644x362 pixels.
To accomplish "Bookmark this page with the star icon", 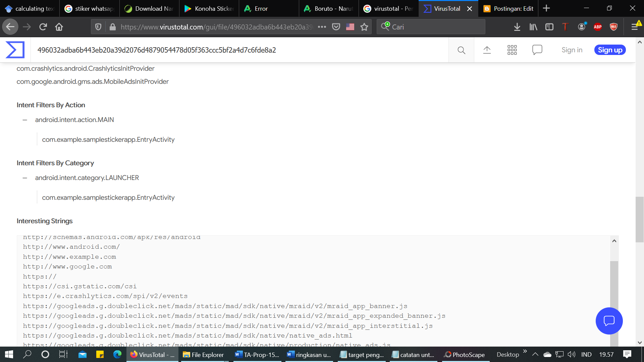I will [364, 27].
